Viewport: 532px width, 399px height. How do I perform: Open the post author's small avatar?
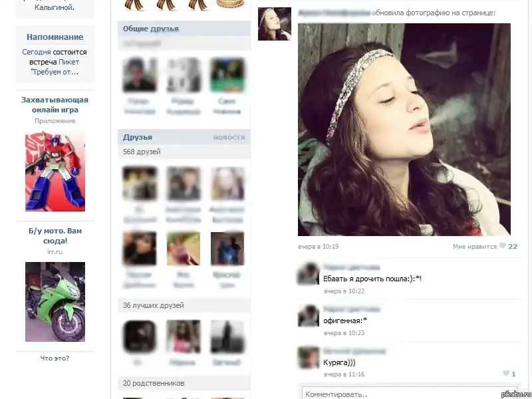pos(274,25)
